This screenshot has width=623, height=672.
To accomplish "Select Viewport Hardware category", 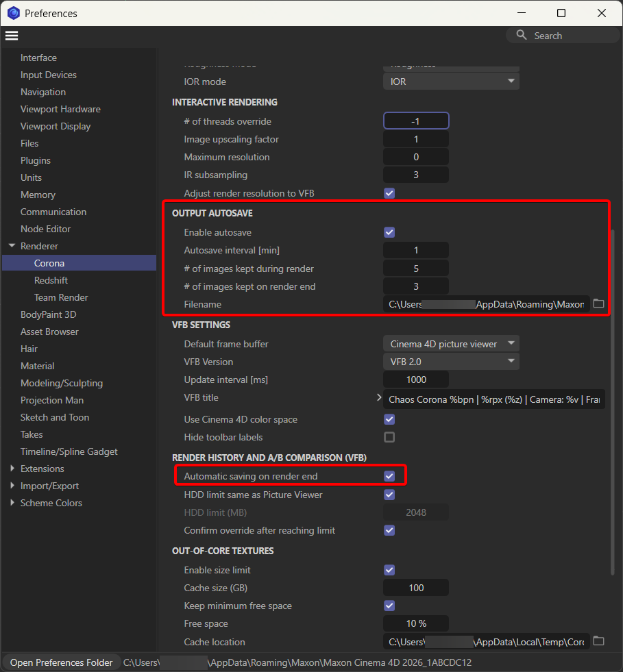I will pos(60,109).
